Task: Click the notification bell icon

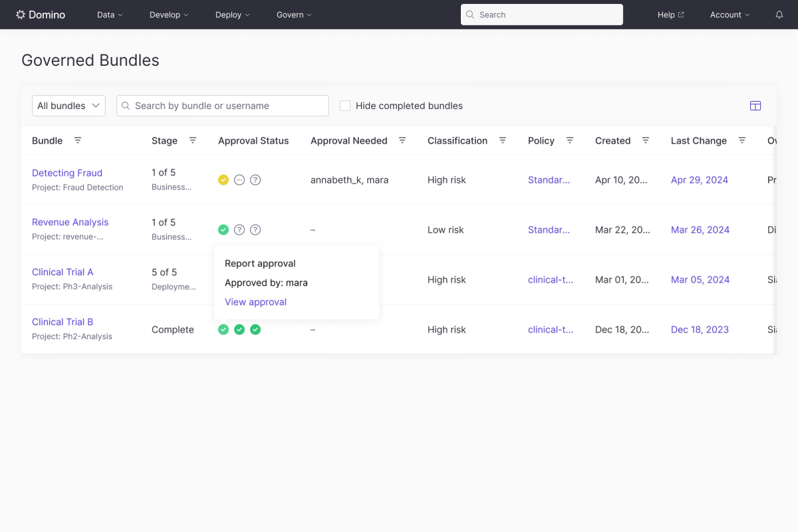Action: click(x=779, y=14)
